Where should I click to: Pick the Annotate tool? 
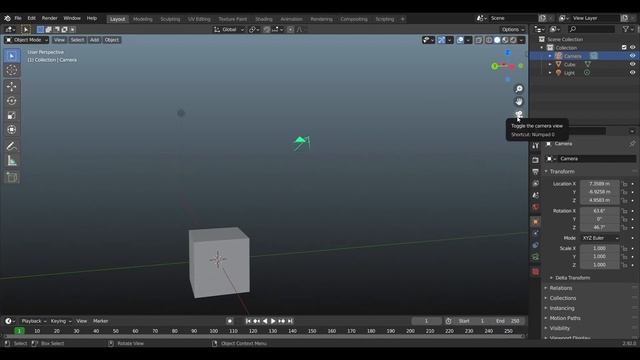[x=12, y=146]
